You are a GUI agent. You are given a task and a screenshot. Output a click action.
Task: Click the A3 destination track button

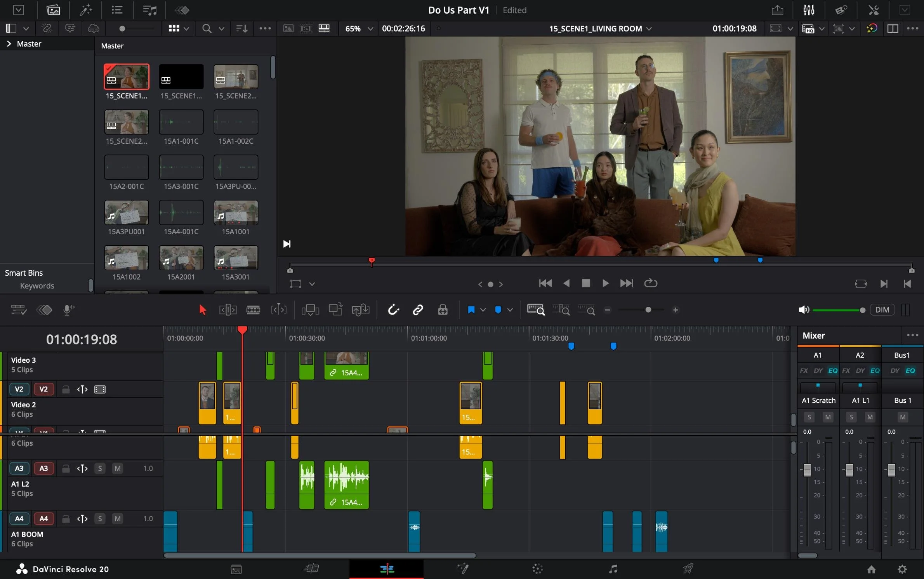point(43,469)
